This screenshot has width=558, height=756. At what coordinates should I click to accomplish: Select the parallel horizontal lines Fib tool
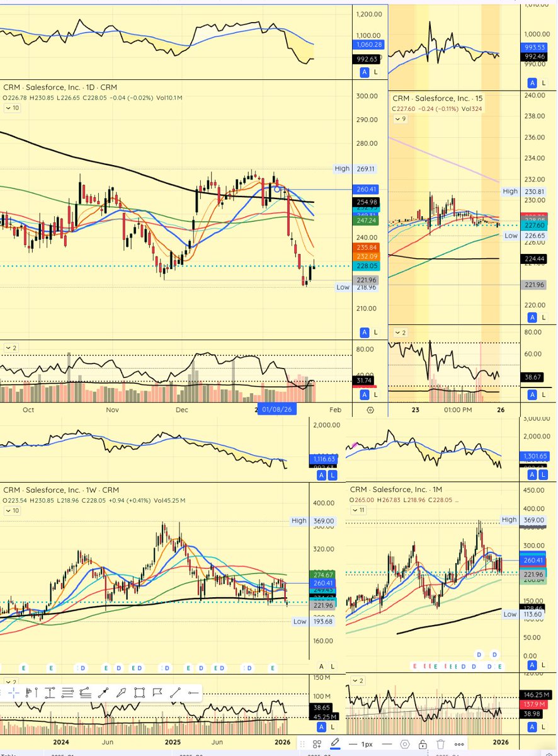67,692
